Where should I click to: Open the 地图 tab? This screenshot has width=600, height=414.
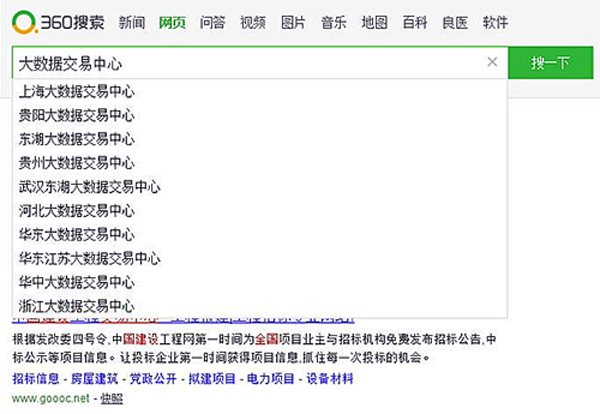[374, 23]
